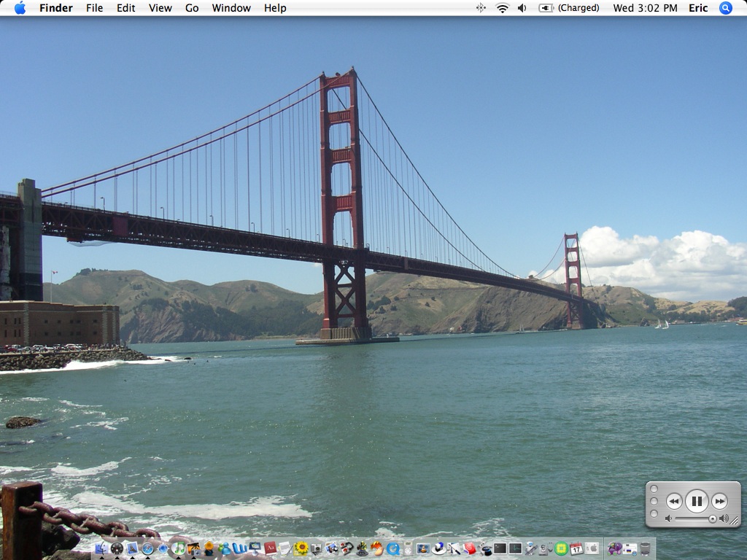This screenshot has width=747, height=560.
Task: Set mini player volume to maximum icon
Action: (x=724, y=519)
